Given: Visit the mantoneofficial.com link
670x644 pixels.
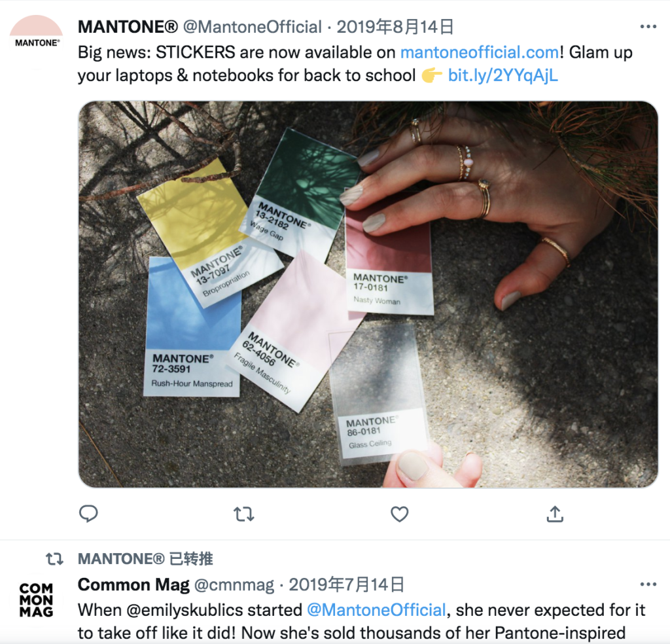Looking at the screenshot, I should [480, 52].
